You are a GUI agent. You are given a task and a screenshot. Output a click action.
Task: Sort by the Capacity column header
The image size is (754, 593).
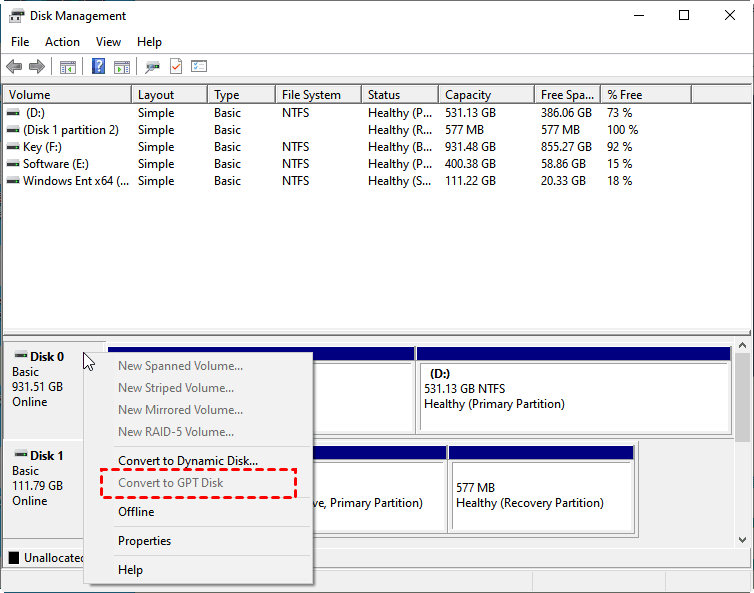[x=487, y=95]
